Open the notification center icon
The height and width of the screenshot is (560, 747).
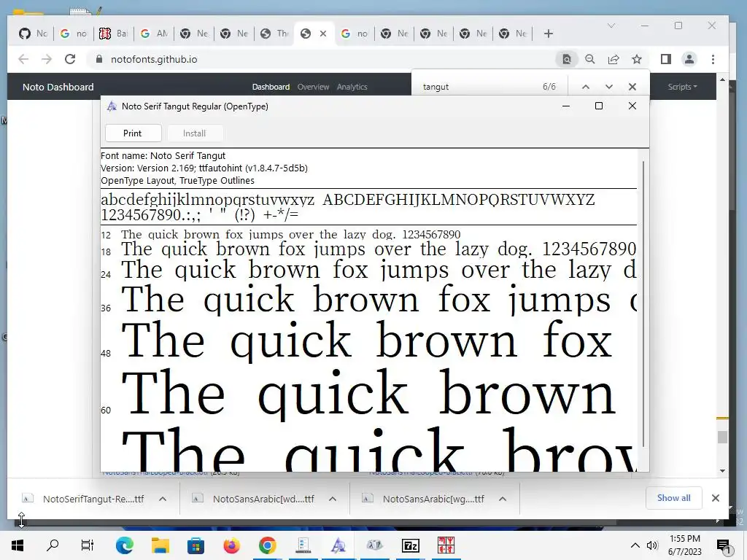724,545
